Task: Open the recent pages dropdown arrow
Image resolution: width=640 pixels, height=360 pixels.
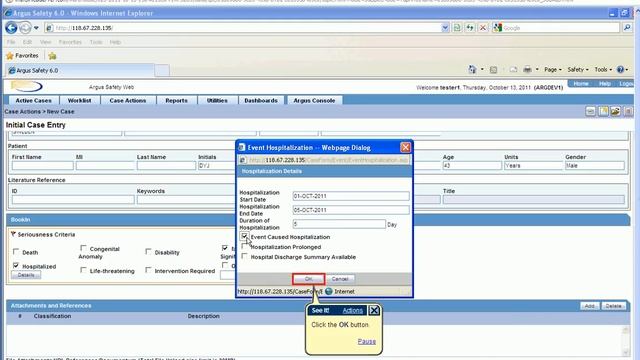Action: tap(36, 28)
